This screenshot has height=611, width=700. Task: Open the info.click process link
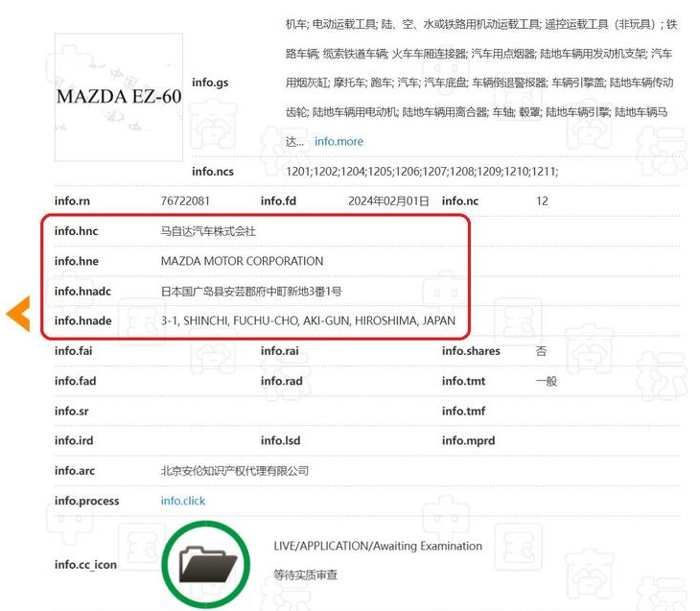[x=182, y=501]
